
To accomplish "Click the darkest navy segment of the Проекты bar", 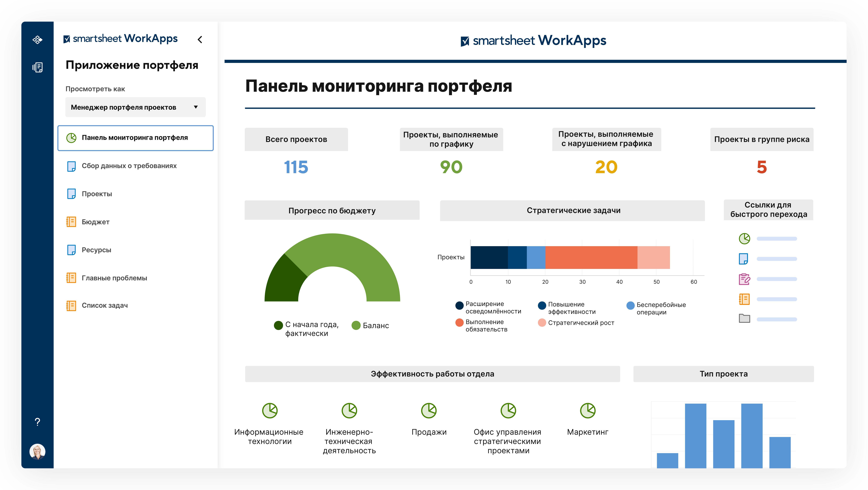I will pyautogui.click(x=489, y=257).
